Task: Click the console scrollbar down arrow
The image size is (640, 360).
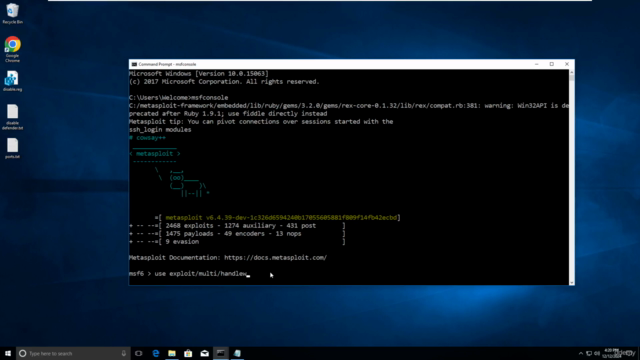Action: coord(571,282)
